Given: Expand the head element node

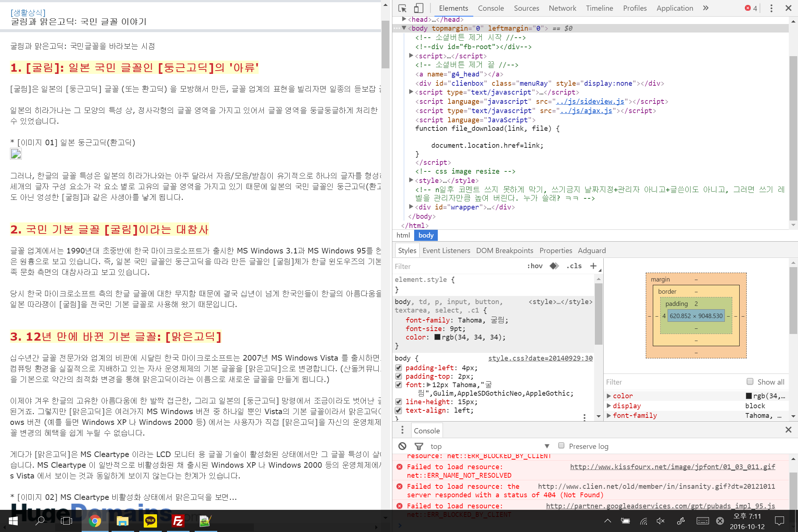Looking at the screenshot, I should point(404,19).
